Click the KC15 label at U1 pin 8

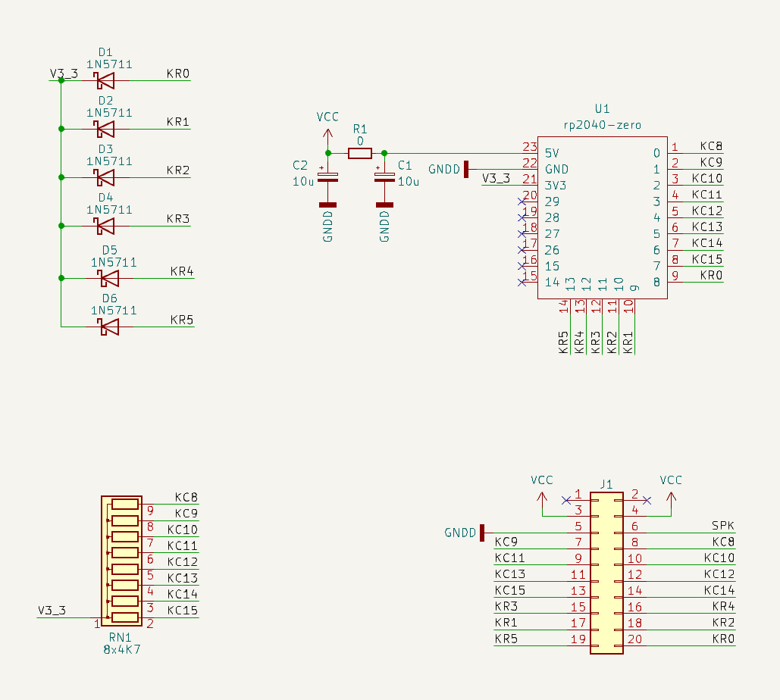(707, 259)
